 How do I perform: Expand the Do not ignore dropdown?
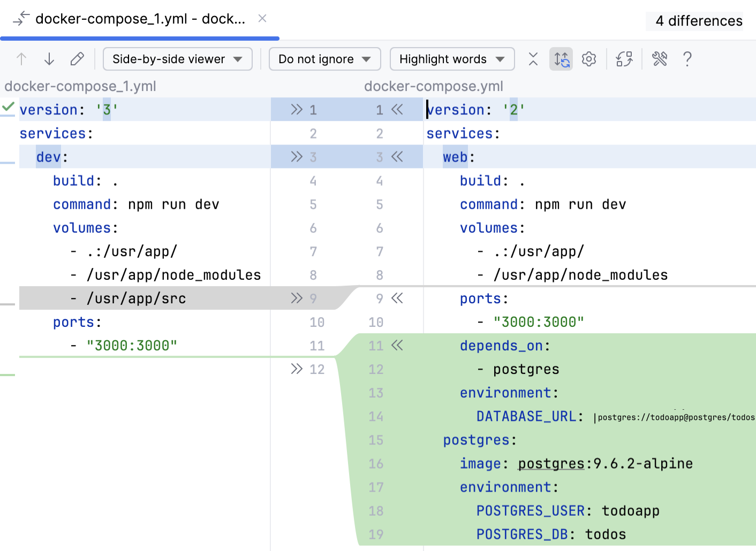(324, 59)
